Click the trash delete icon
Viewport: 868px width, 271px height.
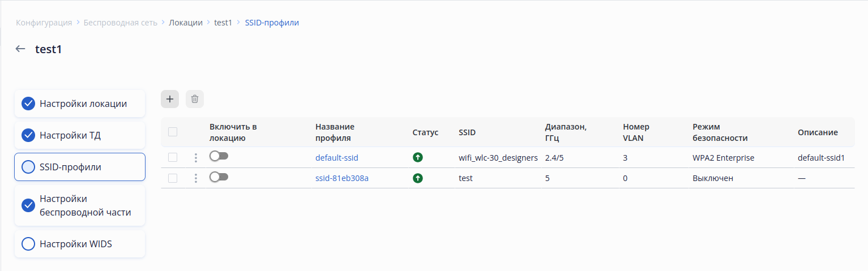click(195, 99)
